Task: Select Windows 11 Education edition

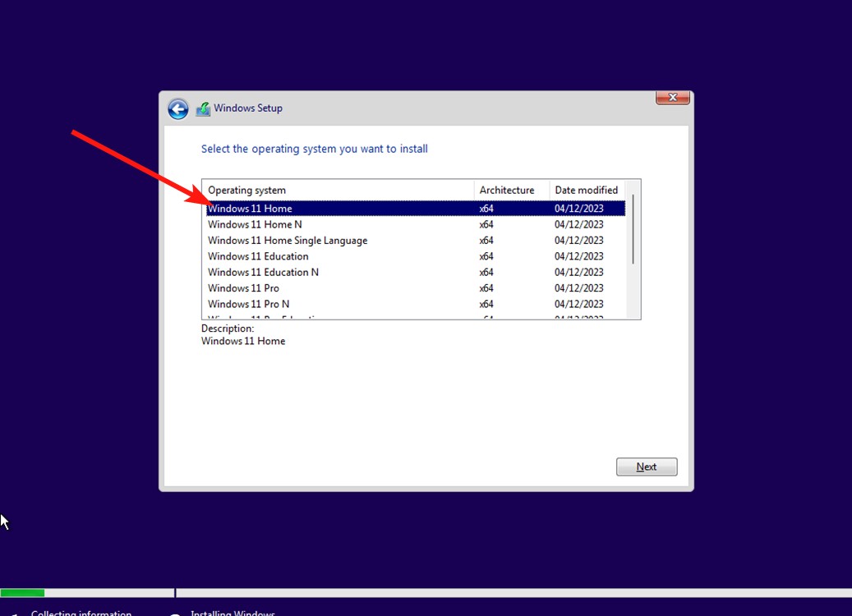Action: 258,255
